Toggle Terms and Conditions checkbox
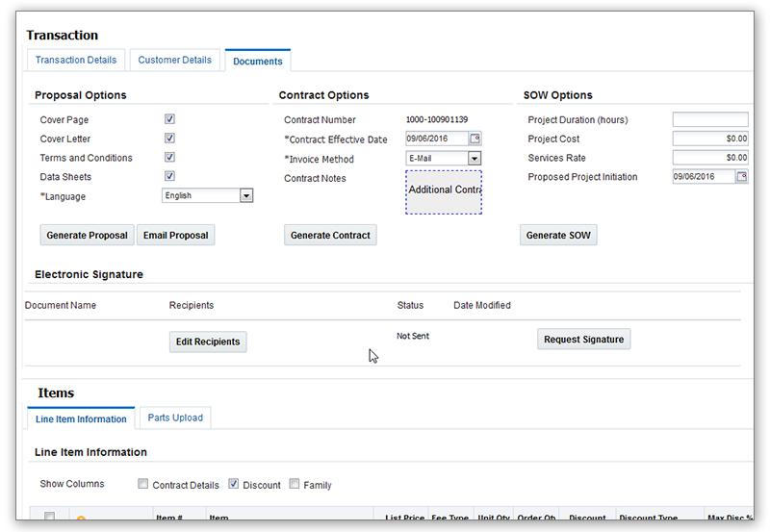The height and width of the screenshot is (532, 770). point(169,157)
